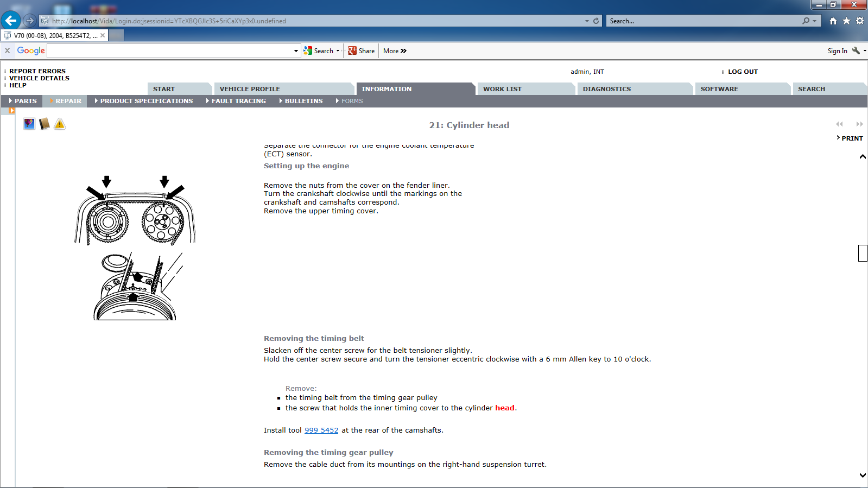Refresh the page in address bar
The height and width of the screenshot is (488, 868).
[x=596, y=21]
